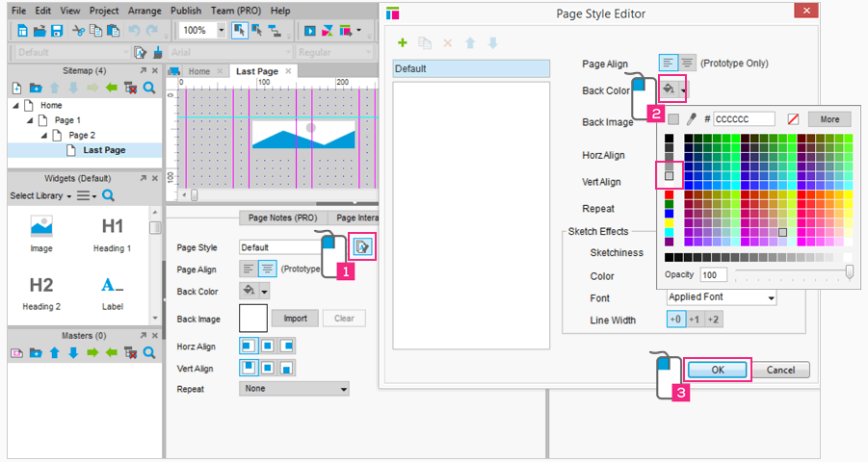The width and height of the screenshot is (868, 462).
Task: Collapse the Page 1 tree node
Action: point(30,120)
